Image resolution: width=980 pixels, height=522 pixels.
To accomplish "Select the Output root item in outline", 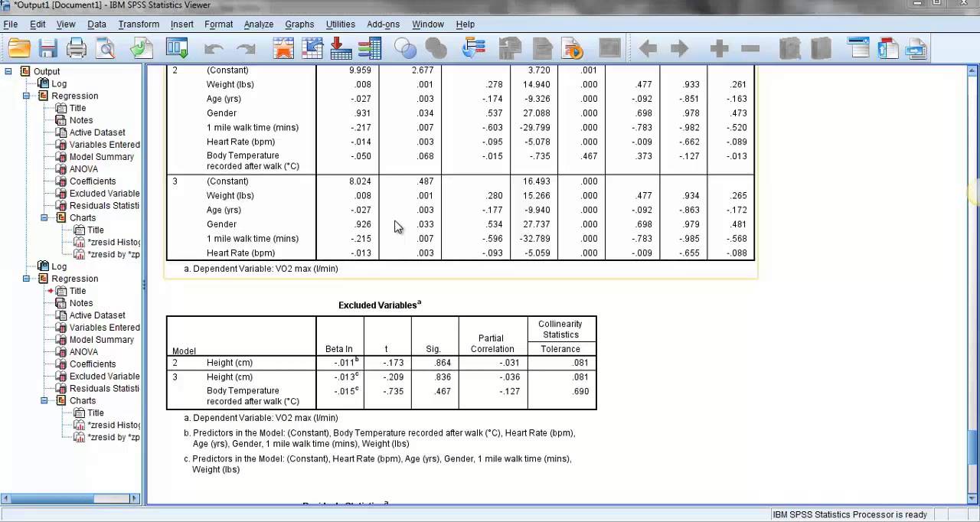I will (47, 71).
